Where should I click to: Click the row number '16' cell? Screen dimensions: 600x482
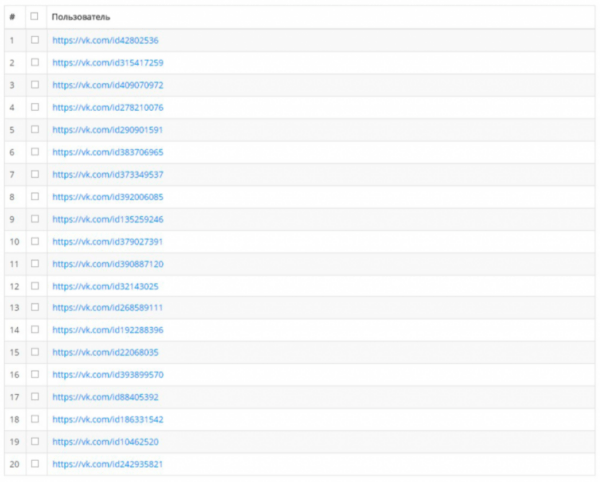14,375
